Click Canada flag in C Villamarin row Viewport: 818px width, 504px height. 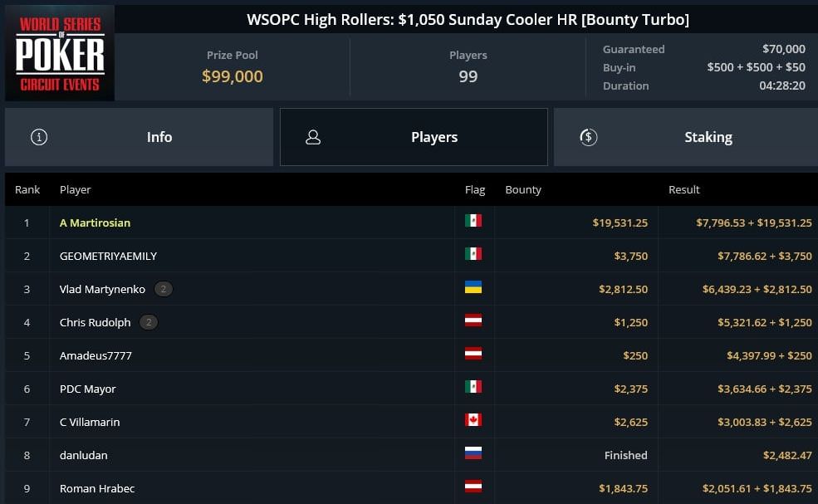click(473, 420)
